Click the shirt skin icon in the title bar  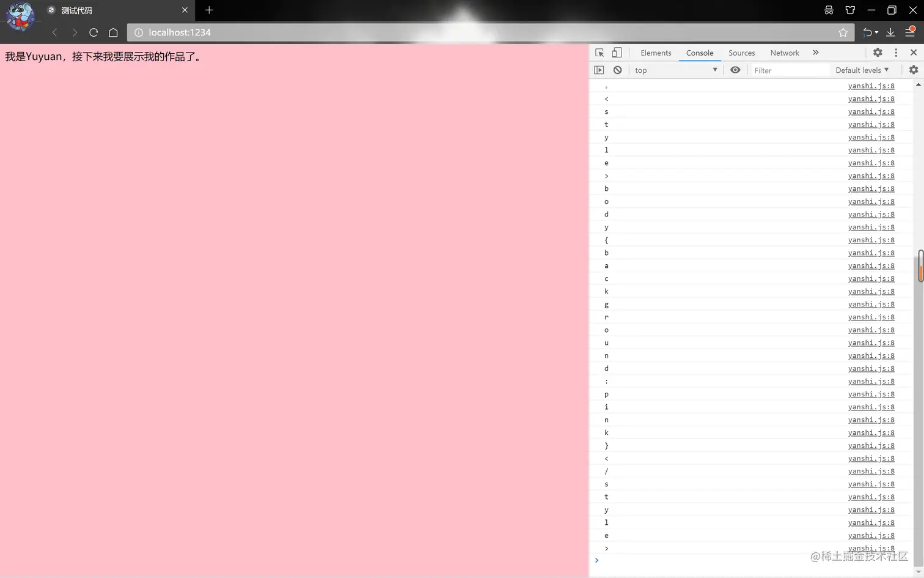tap(850, 10)
